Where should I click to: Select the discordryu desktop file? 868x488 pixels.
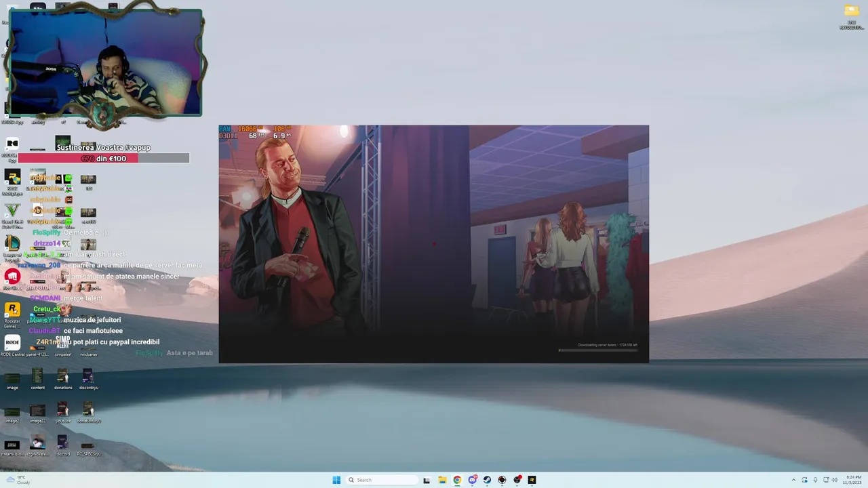point(88,380)
